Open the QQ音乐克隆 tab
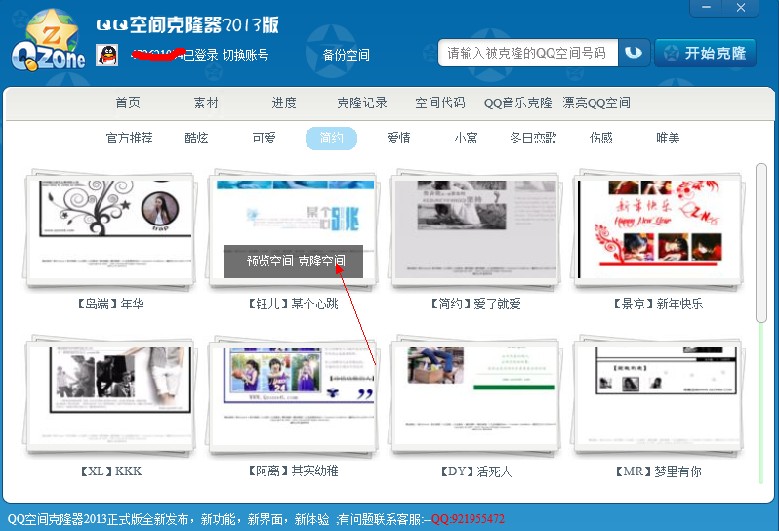 (518, 103)
